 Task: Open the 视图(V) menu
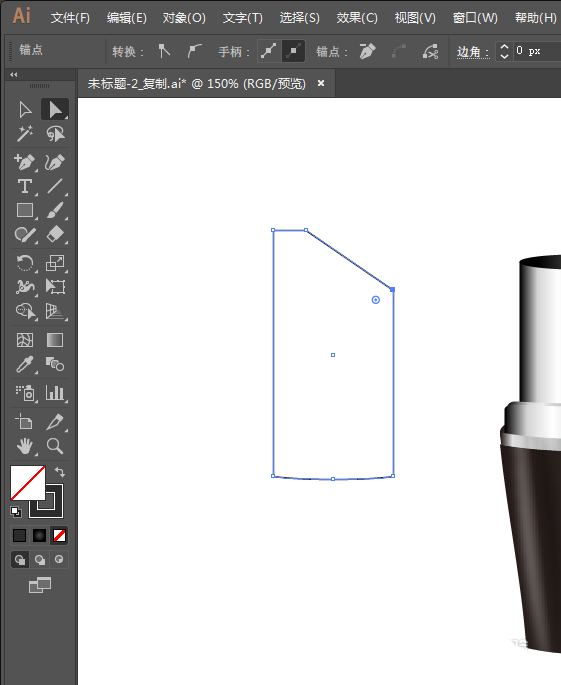pos(415,18)
